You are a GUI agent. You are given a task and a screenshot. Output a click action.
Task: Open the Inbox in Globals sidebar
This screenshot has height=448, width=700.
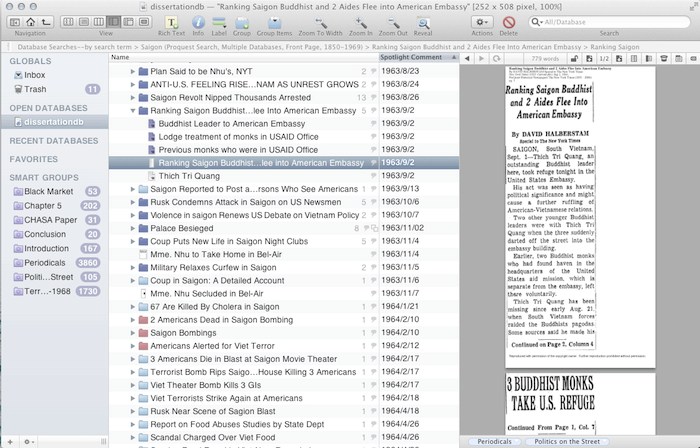34,74
